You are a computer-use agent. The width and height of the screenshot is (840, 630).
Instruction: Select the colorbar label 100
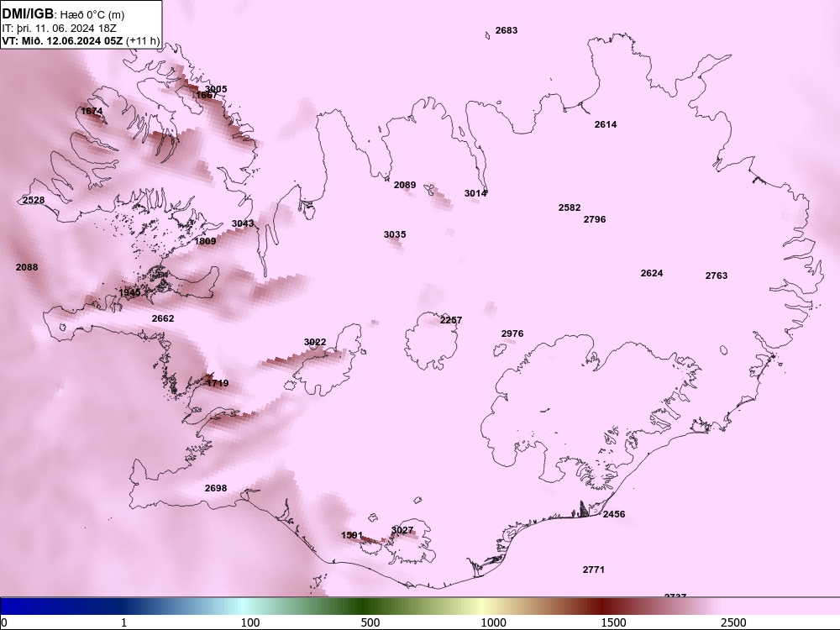(250, 622)
